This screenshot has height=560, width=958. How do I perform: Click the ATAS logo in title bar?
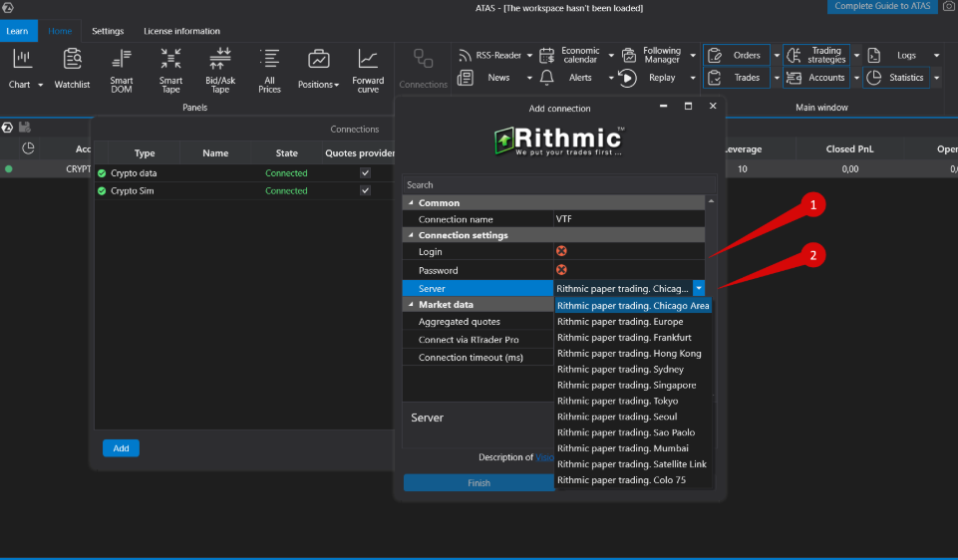tap(8, 8)
